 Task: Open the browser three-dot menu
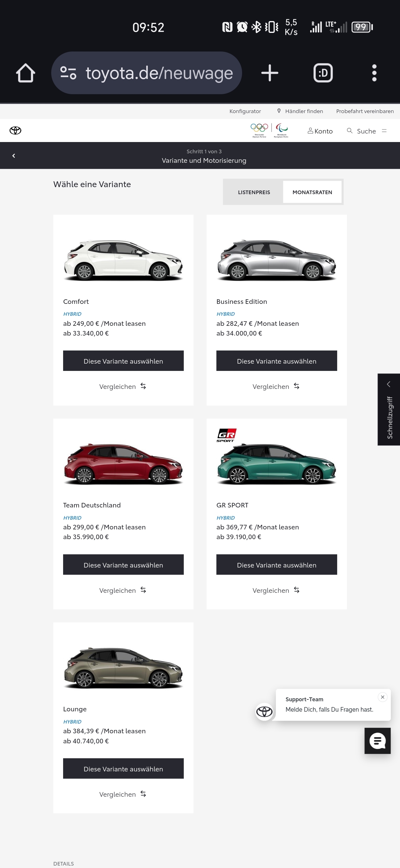374,73
